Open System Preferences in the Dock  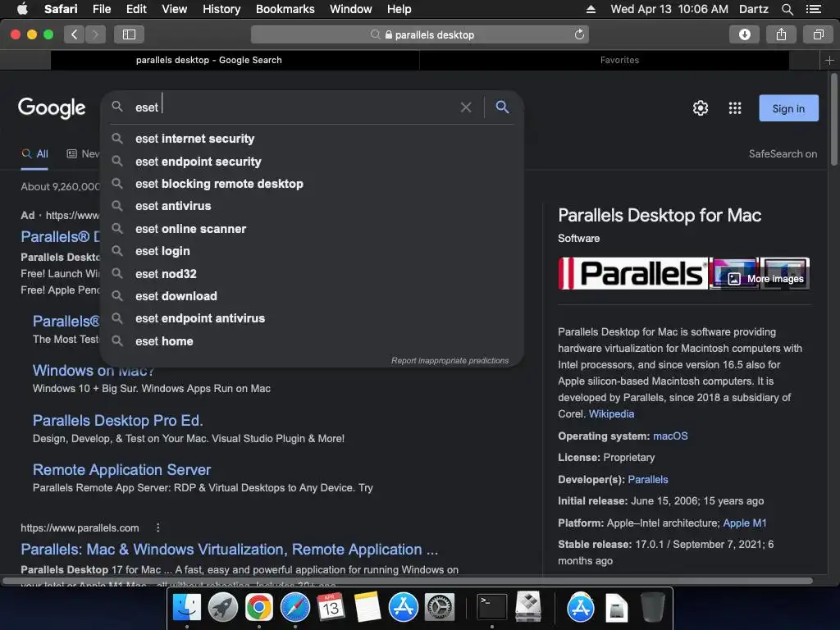pos(440,607)
